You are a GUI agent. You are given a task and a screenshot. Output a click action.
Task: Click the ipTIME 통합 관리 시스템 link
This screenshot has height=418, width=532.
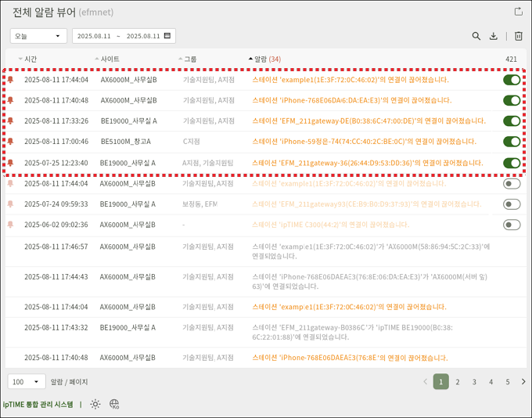38,405
